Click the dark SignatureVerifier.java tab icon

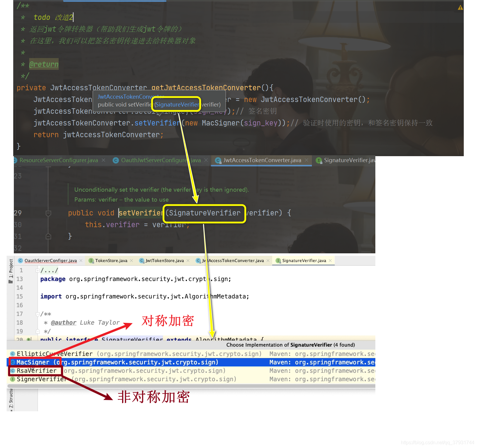pyautogui.click(x=319, y=160)
